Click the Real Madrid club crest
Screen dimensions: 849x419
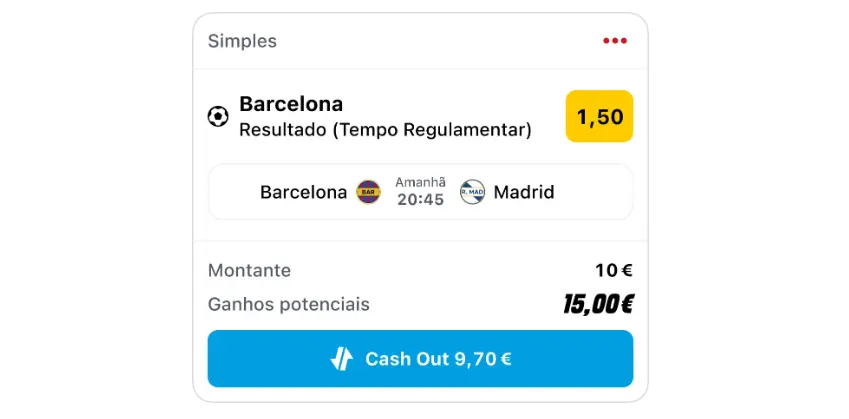tap(472, 192)
